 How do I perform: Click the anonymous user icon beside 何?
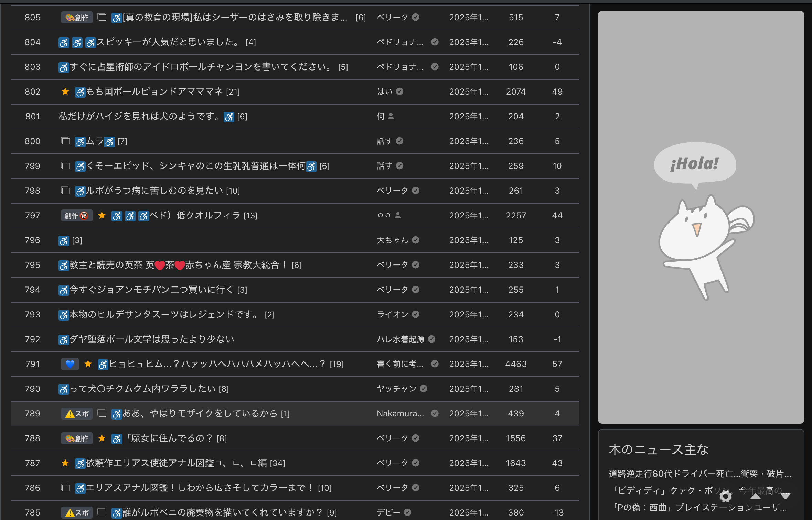(x=391, y=116)
